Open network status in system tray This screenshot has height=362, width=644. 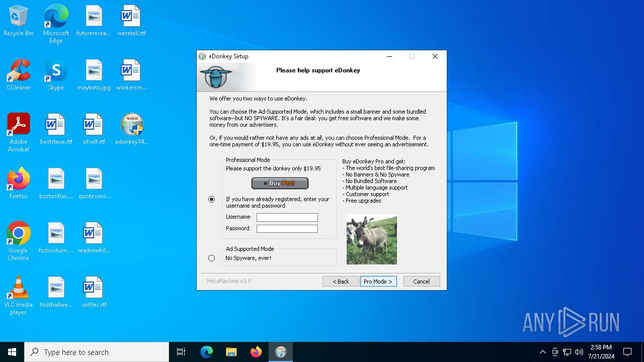click(567, 352)
